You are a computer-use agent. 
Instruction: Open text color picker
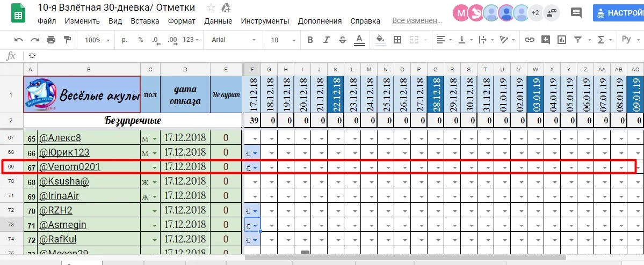click(359, 40)
